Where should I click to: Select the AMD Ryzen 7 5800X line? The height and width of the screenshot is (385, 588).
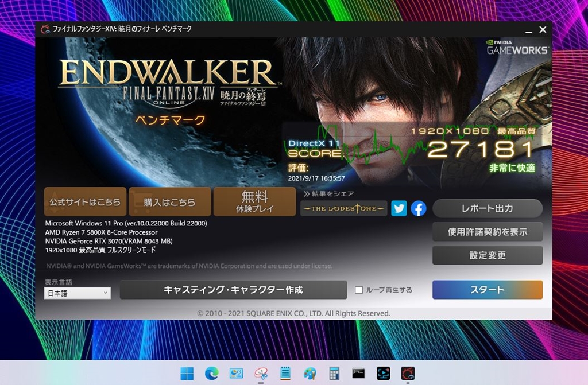click(x=101, y=232)
